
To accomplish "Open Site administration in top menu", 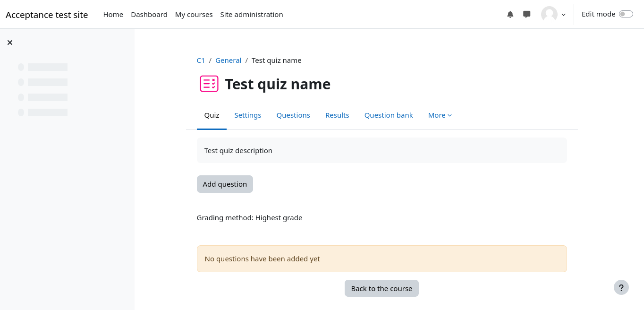I will pos(252,15).
